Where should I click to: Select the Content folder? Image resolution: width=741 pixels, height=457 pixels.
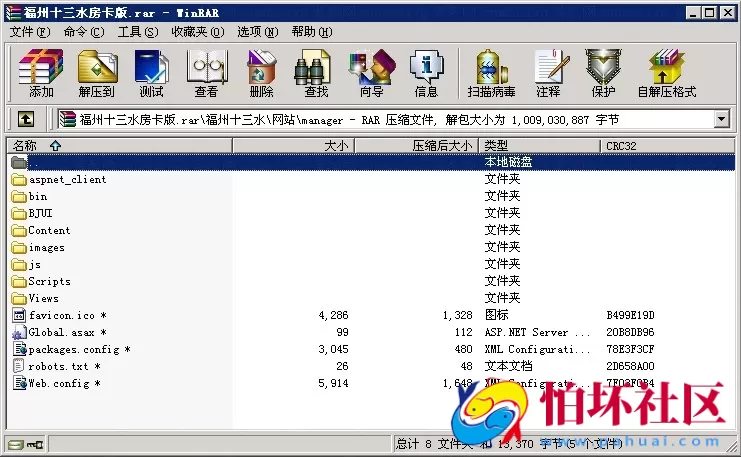click(41, 231)
